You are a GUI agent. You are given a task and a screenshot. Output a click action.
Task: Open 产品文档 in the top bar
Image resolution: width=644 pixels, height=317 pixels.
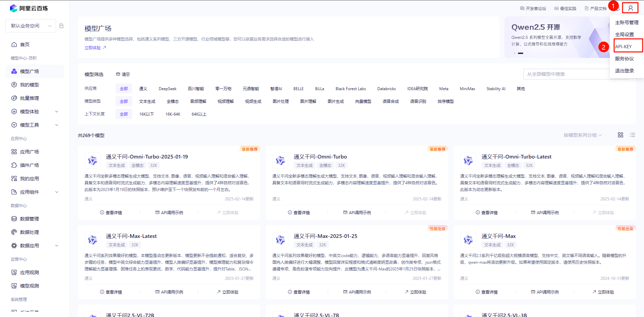[x=595, y=9]
